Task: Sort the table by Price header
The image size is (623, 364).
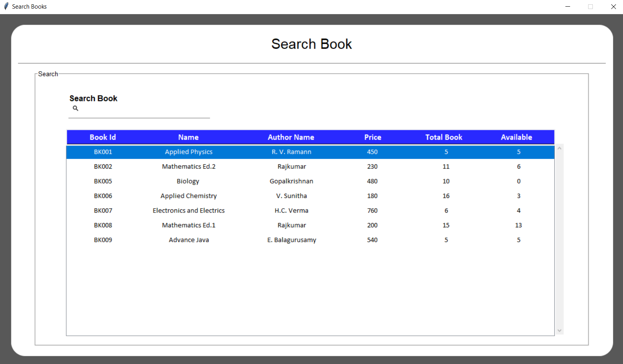Action: coord(372,137)
